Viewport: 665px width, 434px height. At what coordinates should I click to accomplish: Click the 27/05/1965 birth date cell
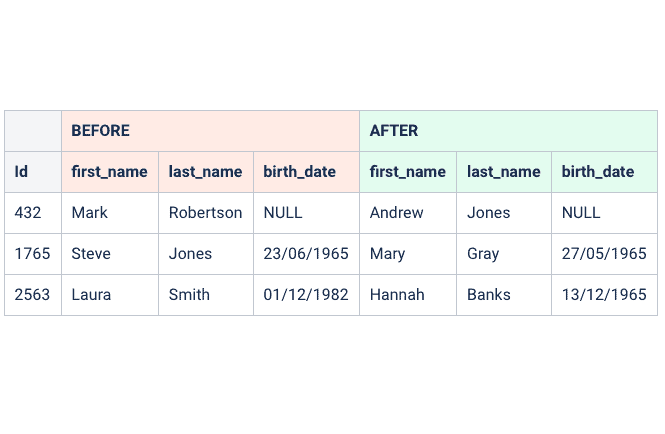604,254
